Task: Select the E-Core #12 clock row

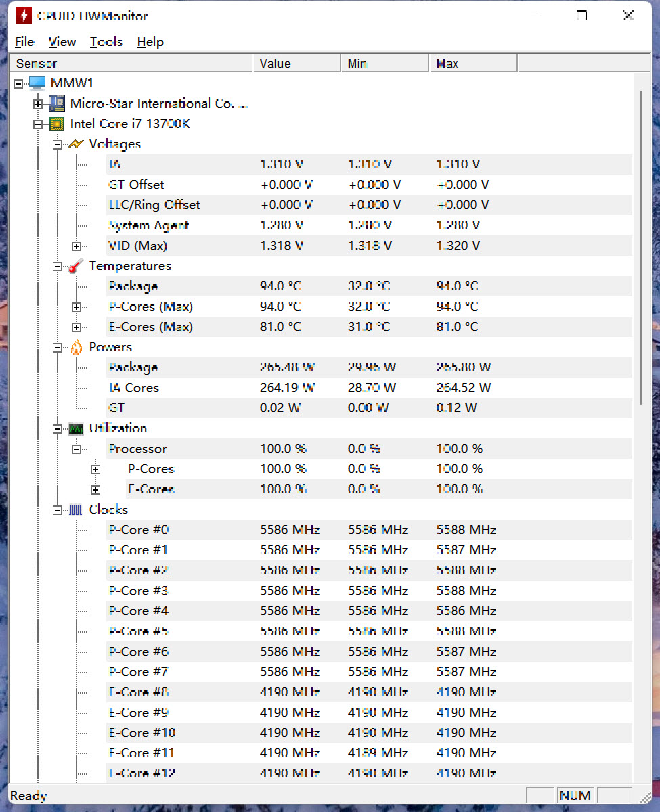Action: [x=369, y=773]
